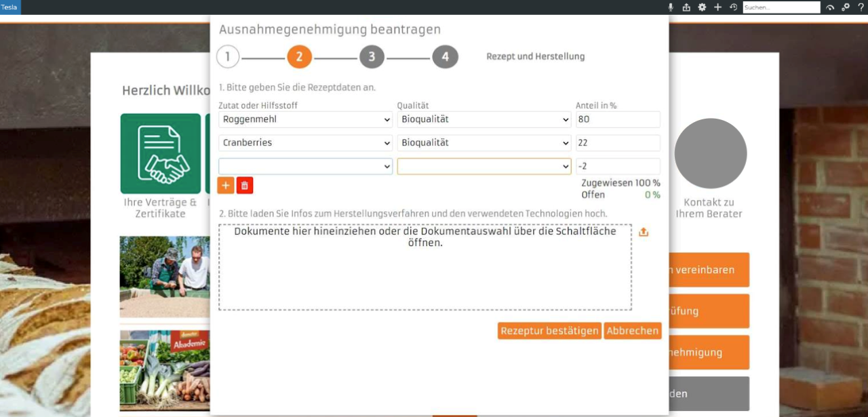Go to wizard step 1 circle
Image resolution: width=868 pixels, height=417 pixels.
pos(228,57)
